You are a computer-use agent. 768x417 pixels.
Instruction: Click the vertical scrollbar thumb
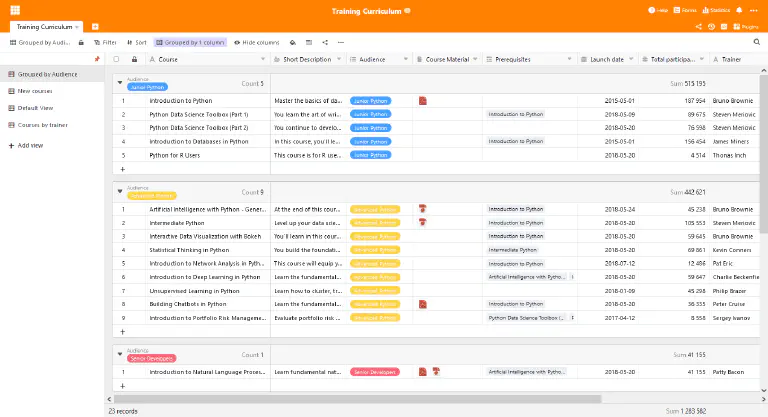point(764,154)
